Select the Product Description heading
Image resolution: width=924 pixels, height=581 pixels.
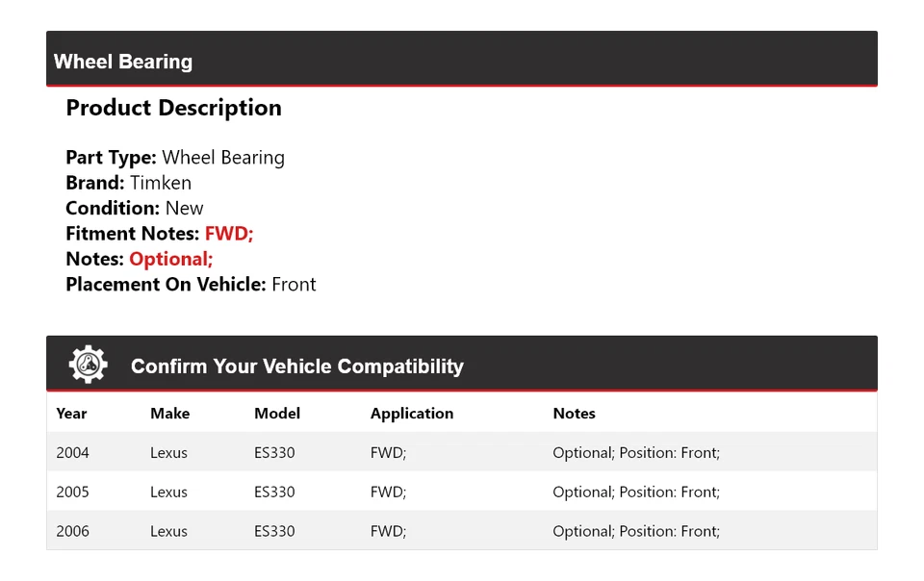[x=173, y=108]
